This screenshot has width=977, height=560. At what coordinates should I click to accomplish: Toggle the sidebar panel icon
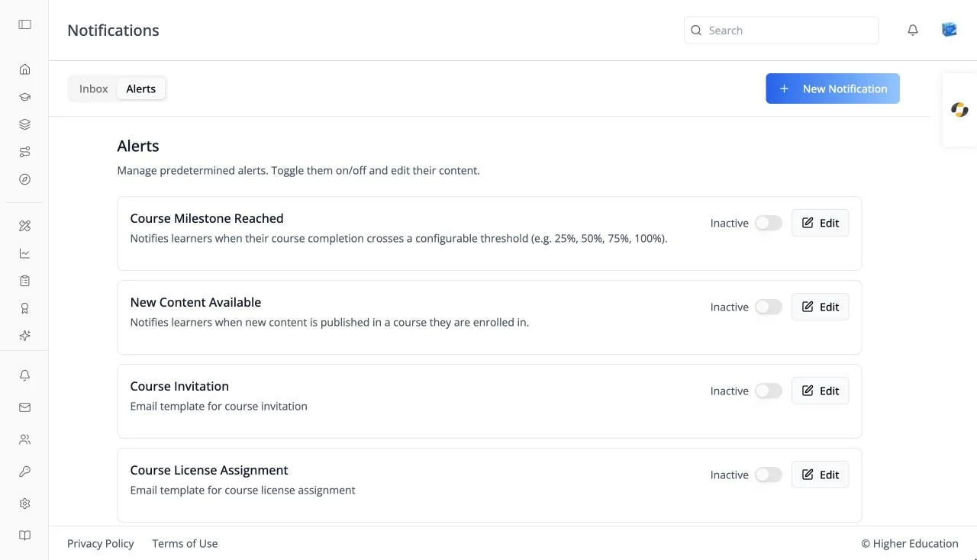[24, 24]
